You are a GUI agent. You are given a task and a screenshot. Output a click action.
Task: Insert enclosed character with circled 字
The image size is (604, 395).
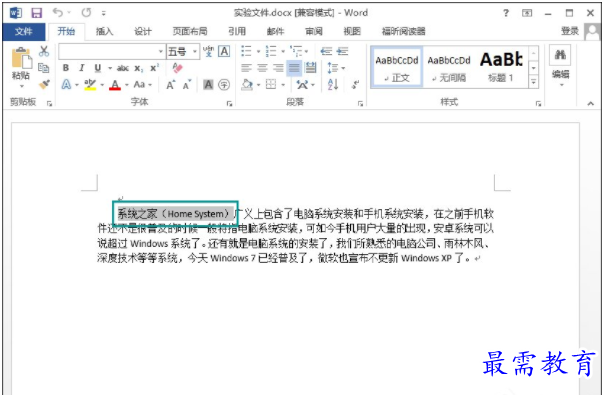(x=224, y=85)
